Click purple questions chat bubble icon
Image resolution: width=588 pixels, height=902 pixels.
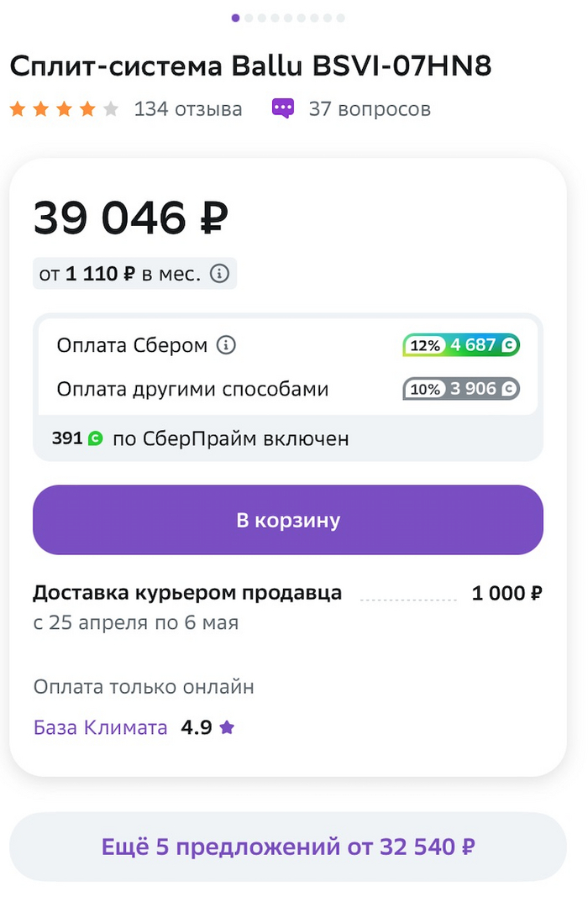(x=283, y=108)
